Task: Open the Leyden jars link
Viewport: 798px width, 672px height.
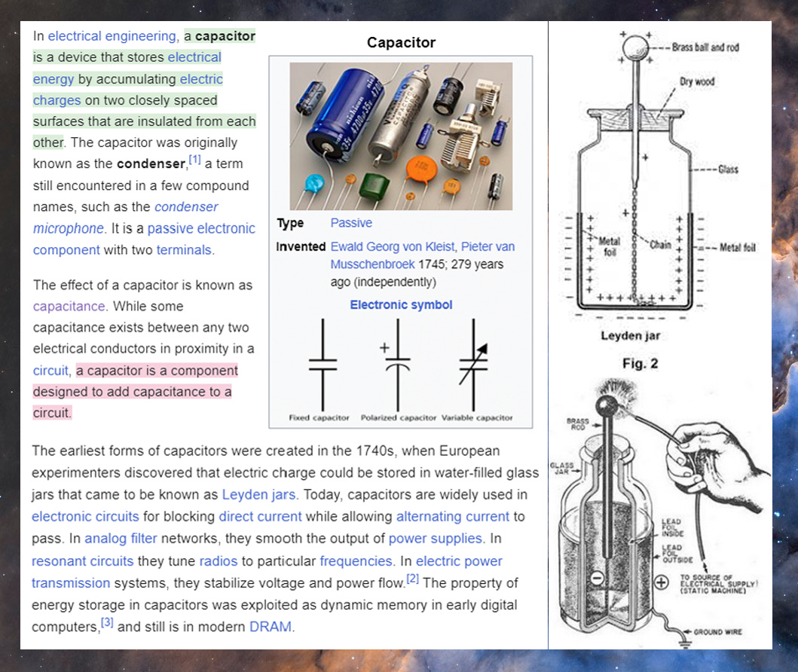Action: pos(258,494)
